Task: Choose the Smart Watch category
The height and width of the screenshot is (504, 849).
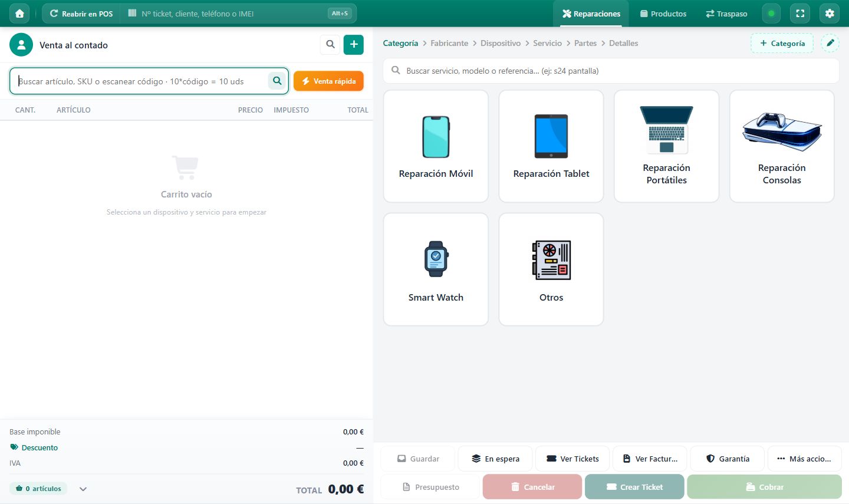Action: [436, 269]
